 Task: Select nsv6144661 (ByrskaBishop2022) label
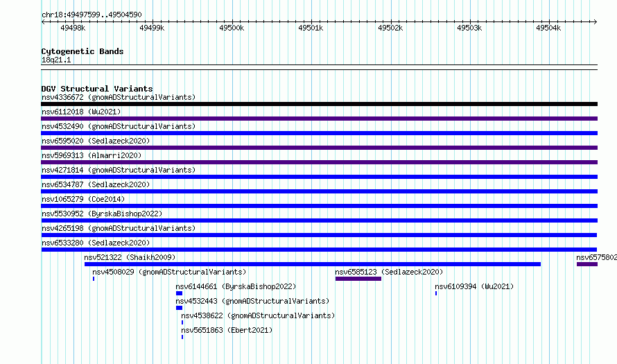[x=236, y=286]
